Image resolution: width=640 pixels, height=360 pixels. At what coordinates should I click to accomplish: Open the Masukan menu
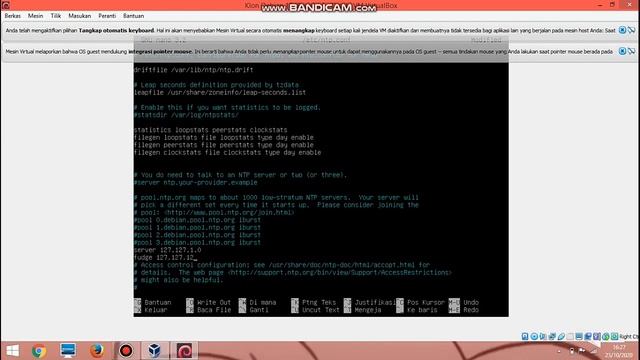(80, 16)
